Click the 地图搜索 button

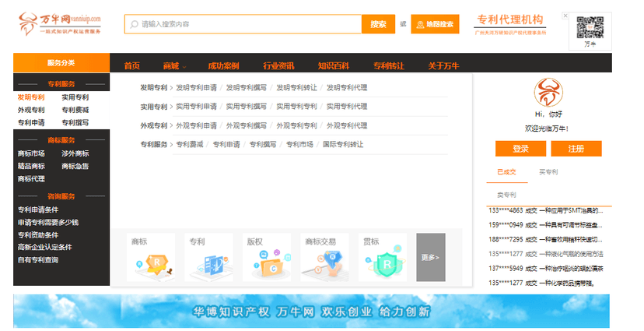[435, 24]
